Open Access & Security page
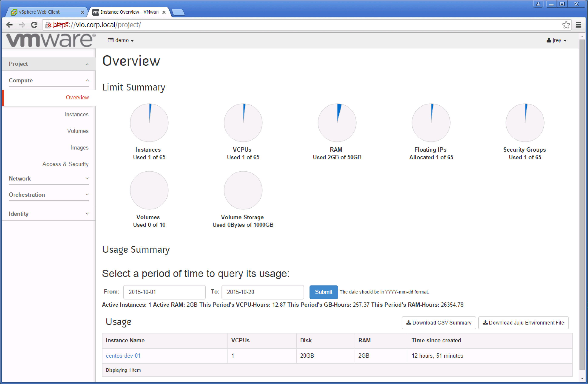Viewport: 588px width, 384px height. coord(65,164)
